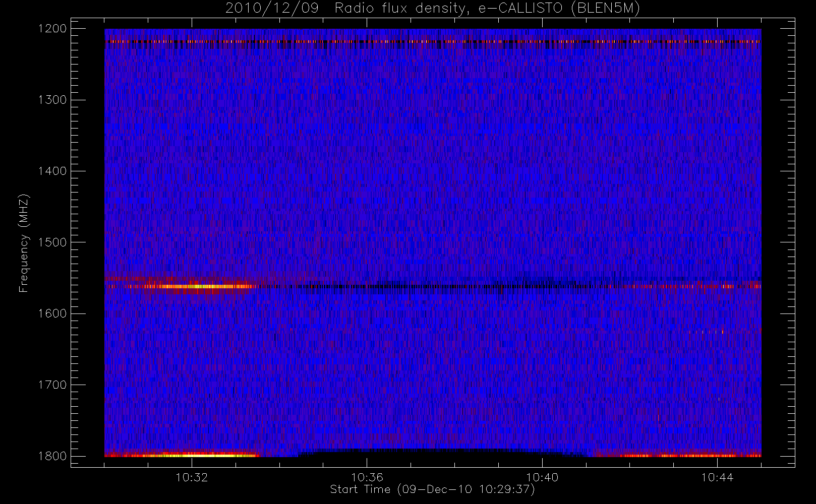Viewport: 816px width, 504px height.
Task: Click the 1800 frequency axis label
Action: pos(52,456)
